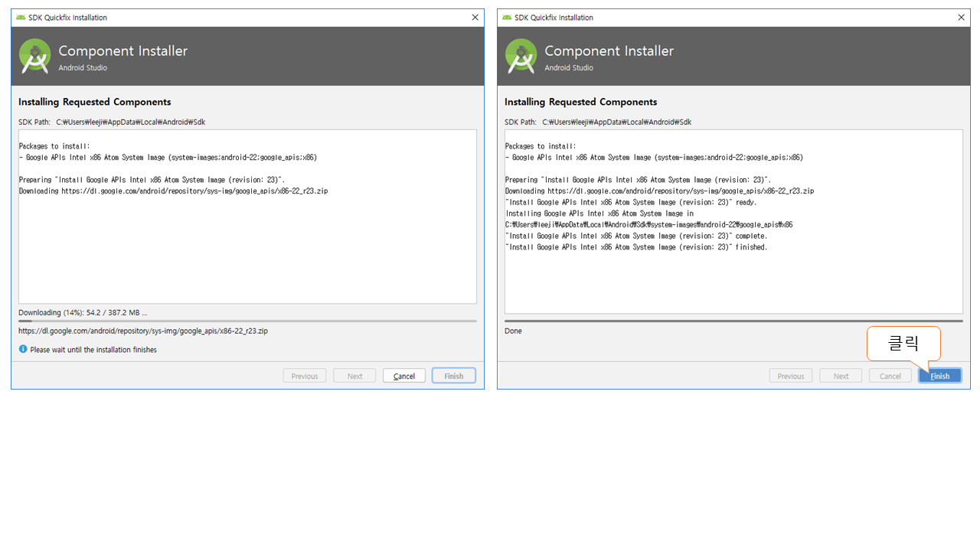Click the download progress bar at 14%
This screenshot has width=980, height=551.
[247, 321]
